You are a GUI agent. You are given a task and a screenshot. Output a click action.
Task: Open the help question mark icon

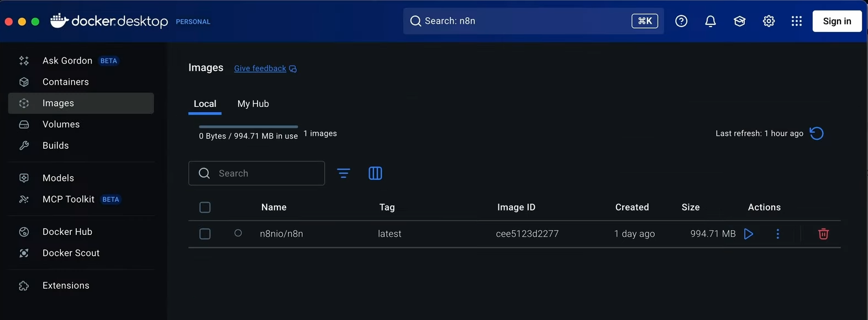click(681, 21)
